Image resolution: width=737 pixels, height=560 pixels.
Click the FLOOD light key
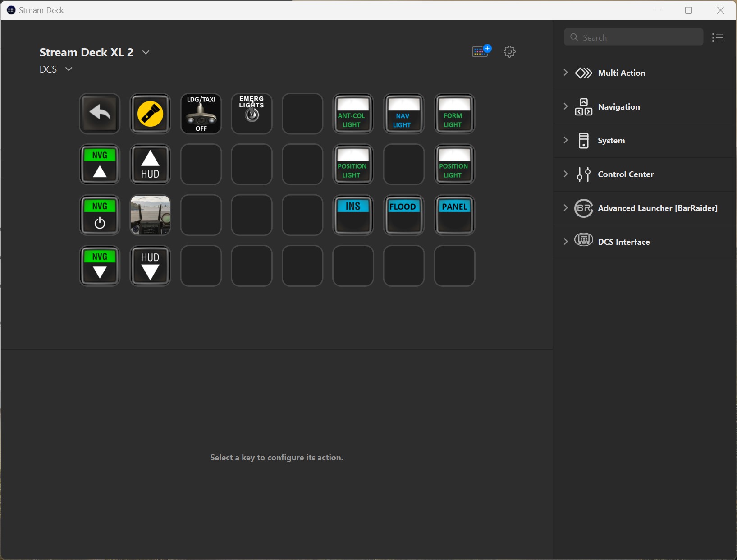coord(403,215)
